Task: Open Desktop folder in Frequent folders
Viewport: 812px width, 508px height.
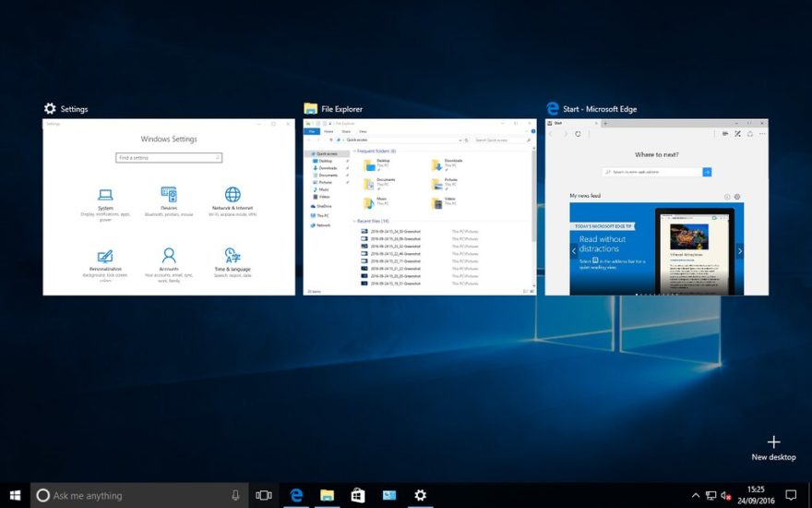Action: pyautogui.click(x=377, y=164)
